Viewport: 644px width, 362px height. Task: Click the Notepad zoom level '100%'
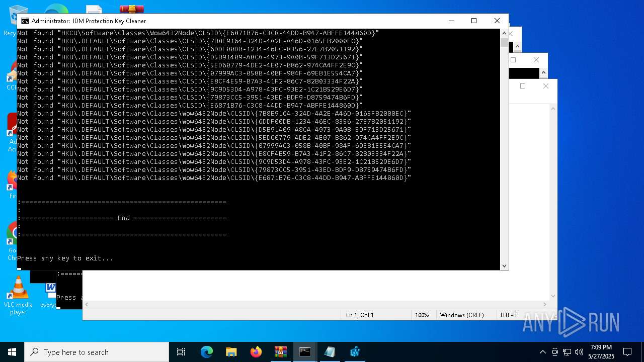tap(422, 315)
